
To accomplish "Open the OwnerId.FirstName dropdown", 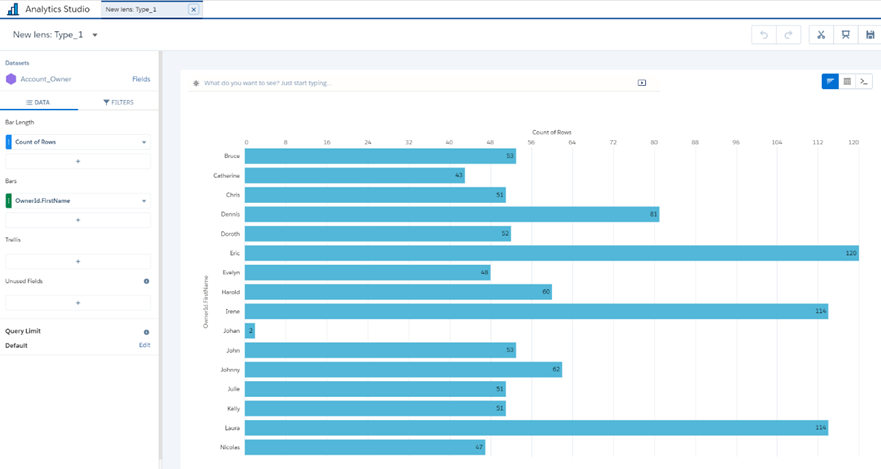I will [144, 201].
